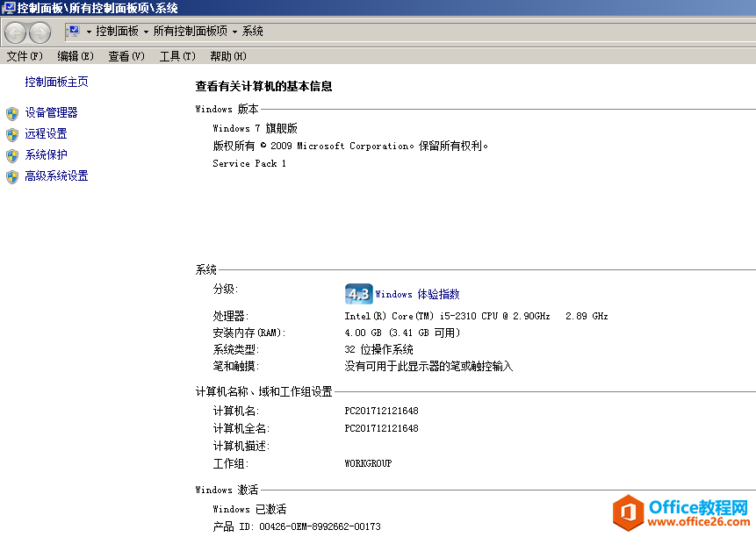Click the 查看有关计算机的基本信息 heading
Viewport: 756px width, 537px height.
tap(263, 87)
